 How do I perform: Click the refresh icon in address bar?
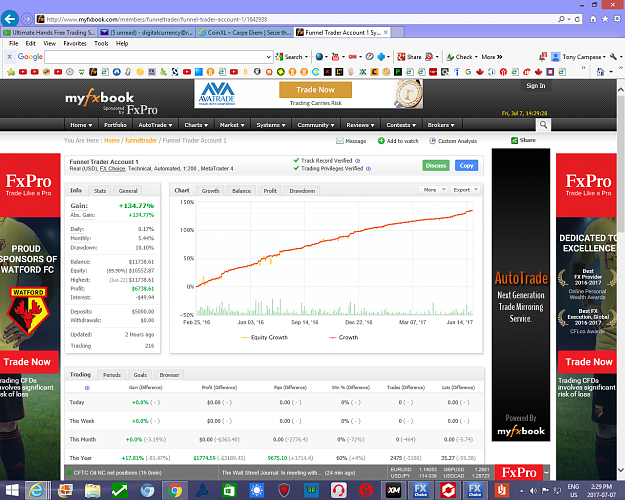point(577,19)
